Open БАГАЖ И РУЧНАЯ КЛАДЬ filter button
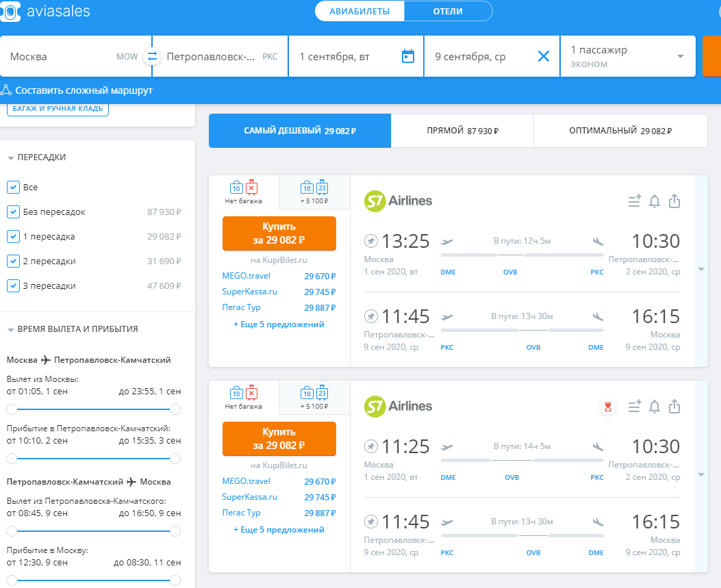 [58, 109]
